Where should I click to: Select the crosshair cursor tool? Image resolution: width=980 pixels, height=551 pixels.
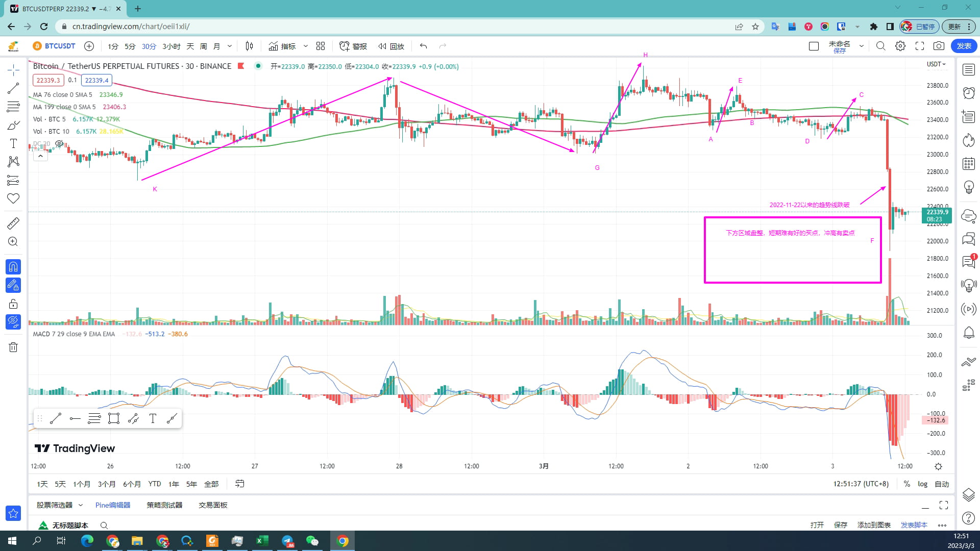13,70
